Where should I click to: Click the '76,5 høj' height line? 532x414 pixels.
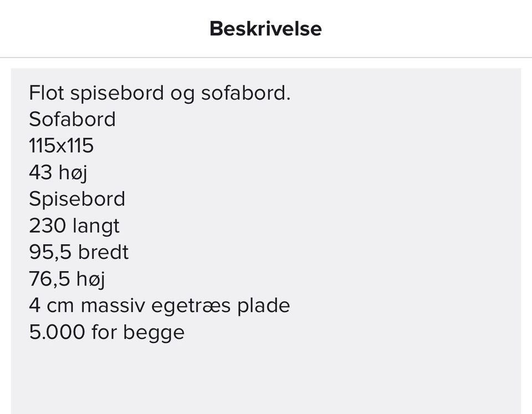pyautogui.click(x=66, y=279)
